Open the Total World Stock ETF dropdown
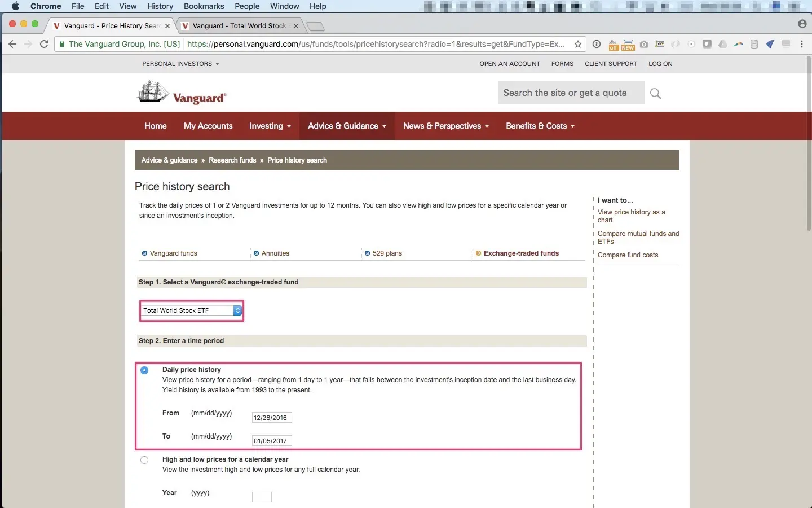812x508 pixels. [192, 310]
